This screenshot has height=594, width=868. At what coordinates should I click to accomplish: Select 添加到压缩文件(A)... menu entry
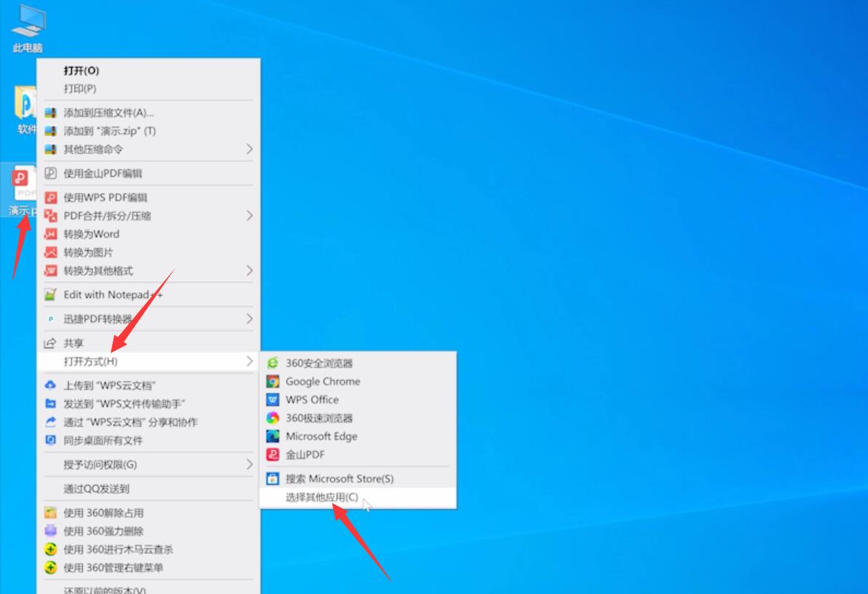(x=149, y=113)
